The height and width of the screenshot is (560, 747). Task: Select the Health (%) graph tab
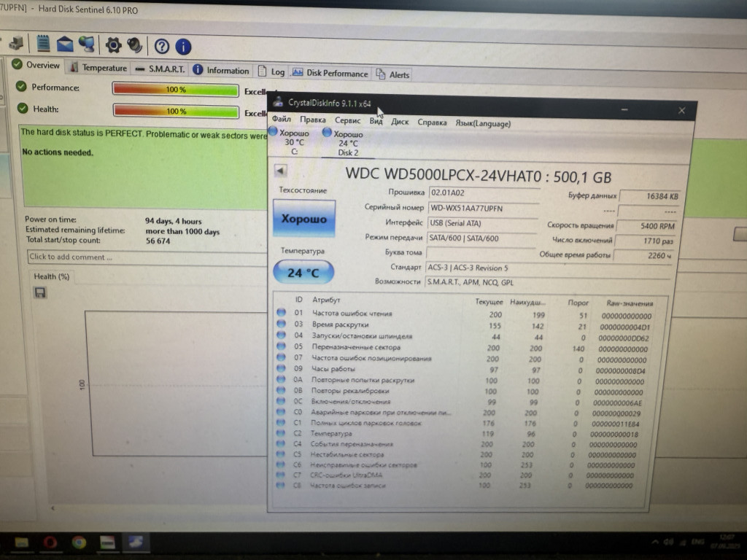coord(52,276)
